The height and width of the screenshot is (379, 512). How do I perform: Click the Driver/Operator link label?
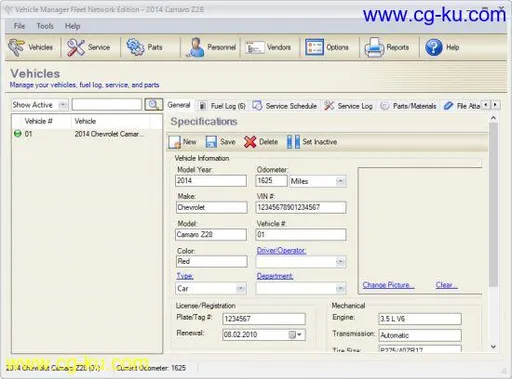point(281,251)
